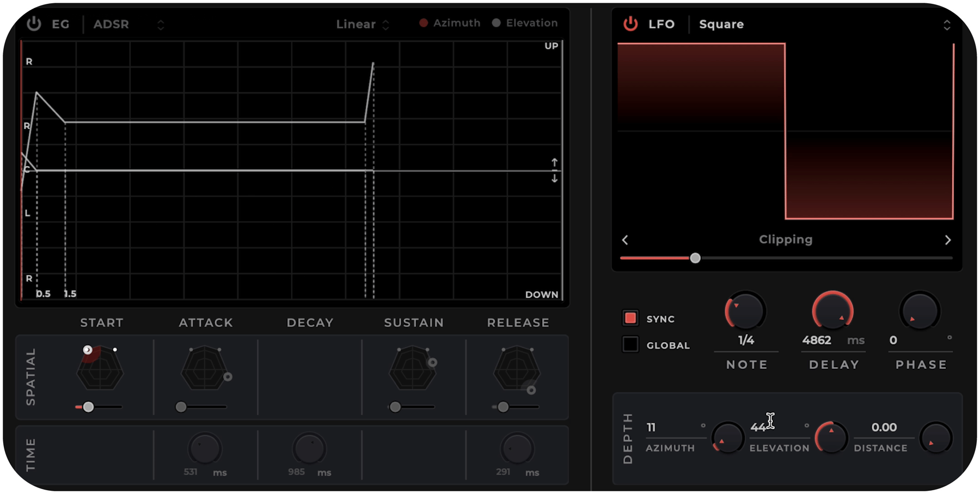
Task: Click the ATTACK spatial hexagon pad
Action: click(204, 370)
